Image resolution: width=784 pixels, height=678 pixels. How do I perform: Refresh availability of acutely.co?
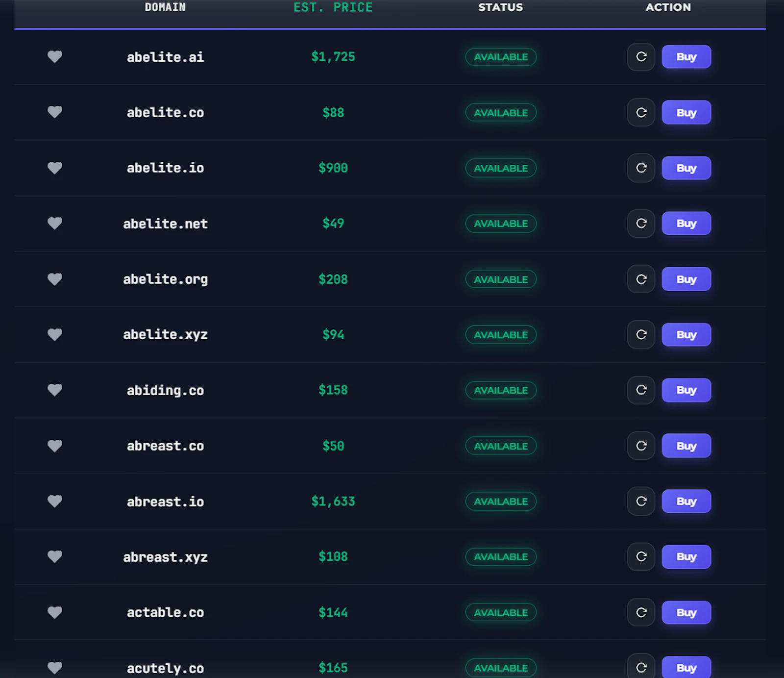coord(641,666)
